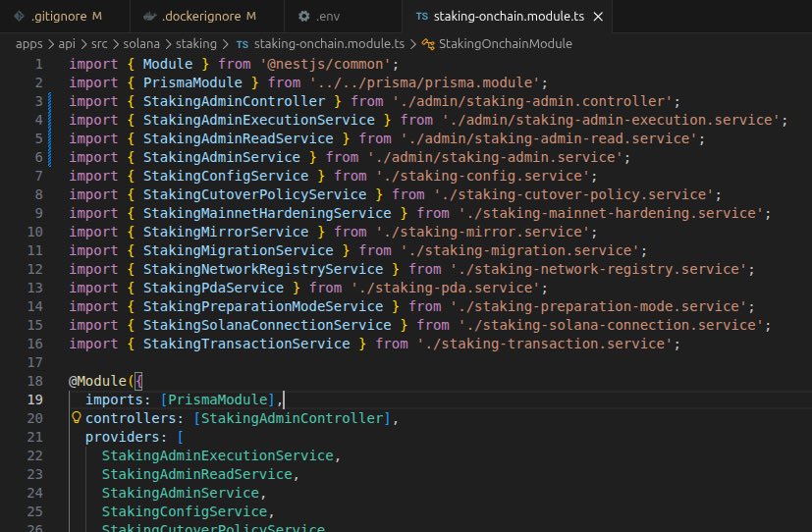
Task: Click line number 18 in the gutter
Action: pos(34,381)
